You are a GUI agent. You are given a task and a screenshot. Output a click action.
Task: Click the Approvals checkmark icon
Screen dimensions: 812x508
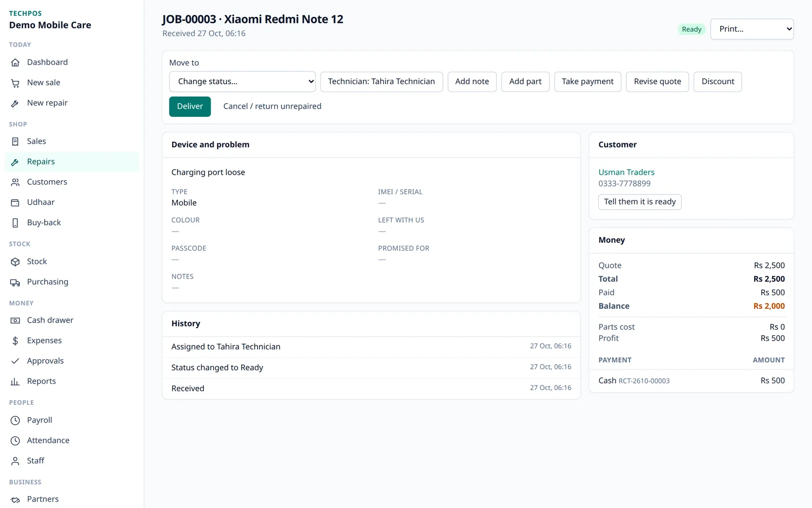coord(15,361)
